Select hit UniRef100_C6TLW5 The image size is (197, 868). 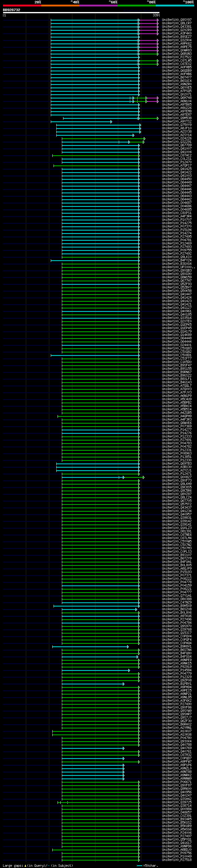click(x=177, y=61)
